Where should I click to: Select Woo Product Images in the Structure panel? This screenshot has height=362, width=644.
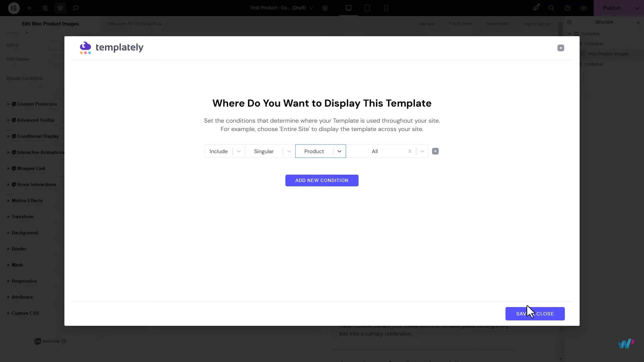(x=608, y=54)
